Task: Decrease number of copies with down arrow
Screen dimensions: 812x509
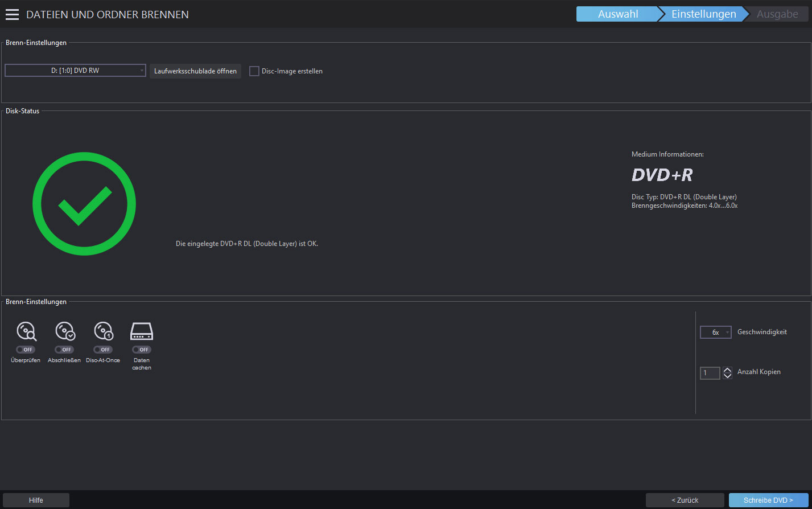Action: pyautogui.click(x=727, y=376)
